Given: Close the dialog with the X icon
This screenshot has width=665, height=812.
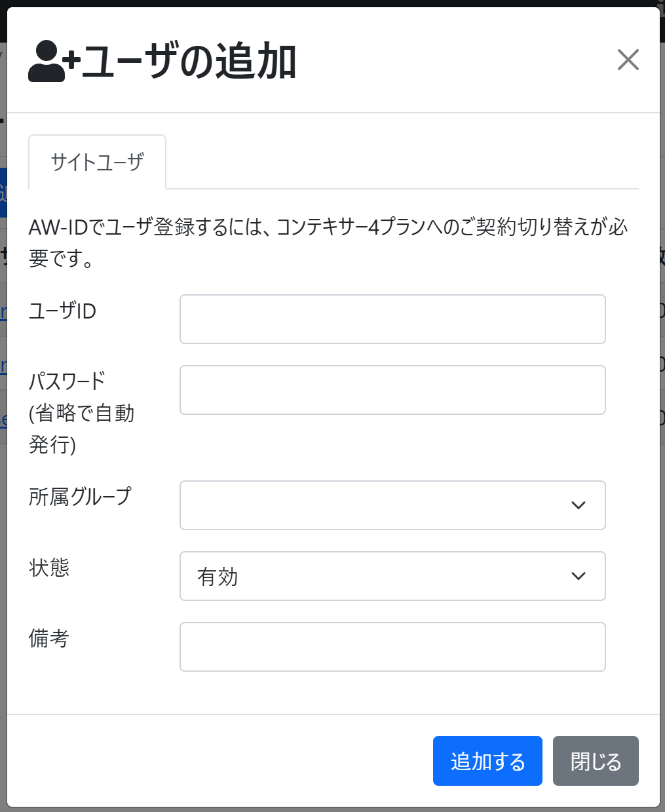Looking at the screenshot, I should click(628, 60).
